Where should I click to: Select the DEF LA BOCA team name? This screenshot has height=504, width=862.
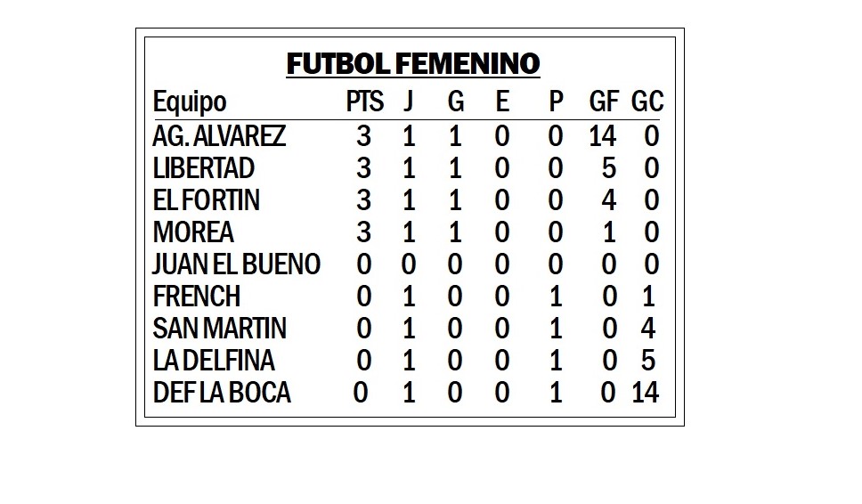point(222,393)
